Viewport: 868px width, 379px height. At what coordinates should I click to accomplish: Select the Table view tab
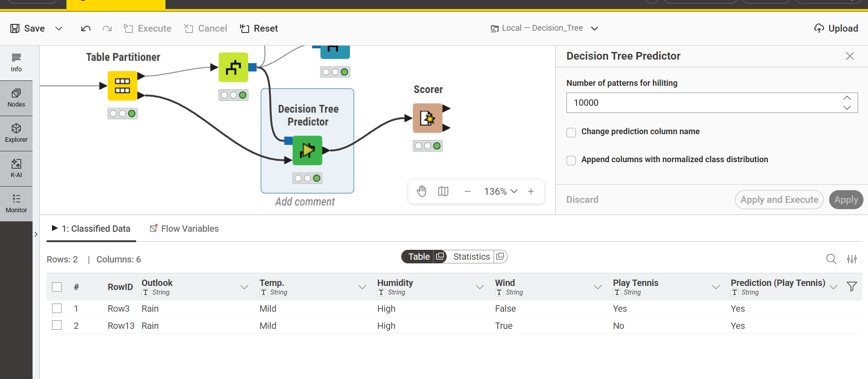click(x=419, y=257)
